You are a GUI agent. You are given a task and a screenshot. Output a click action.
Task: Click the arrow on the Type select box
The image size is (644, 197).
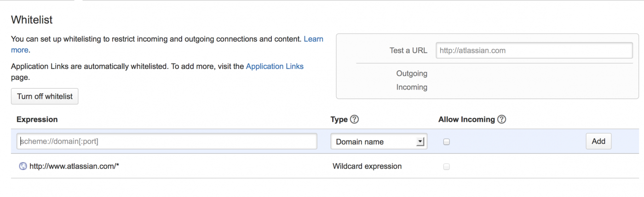click(420, 142)
